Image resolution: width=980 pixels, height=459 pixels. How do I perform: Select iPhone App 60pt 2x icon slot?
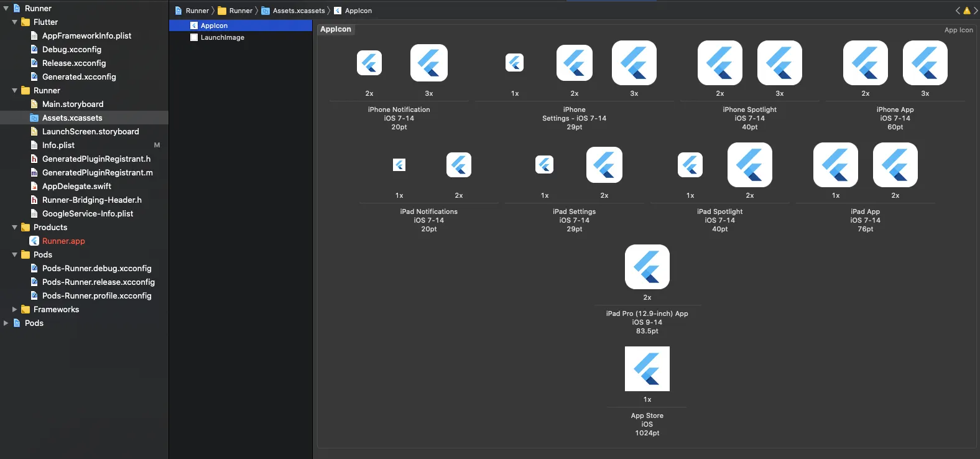(x=866, y=63)
